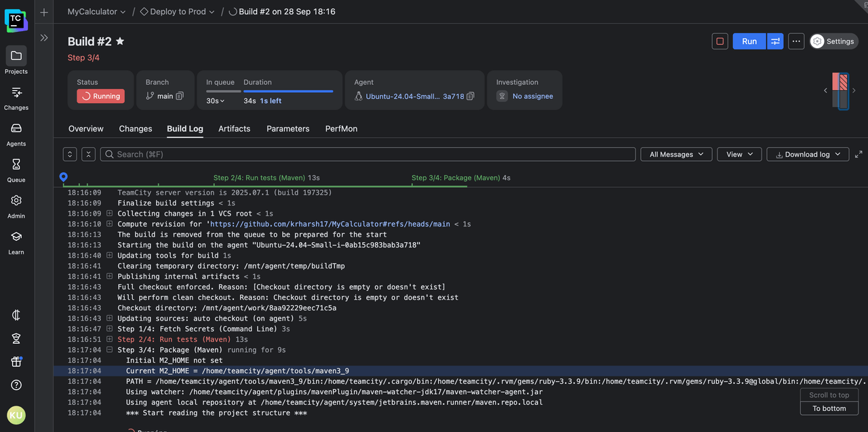This screenshot has height=432, width=868.
Task: Expand the Collecting changes log entry
Action: click(109, 214)
